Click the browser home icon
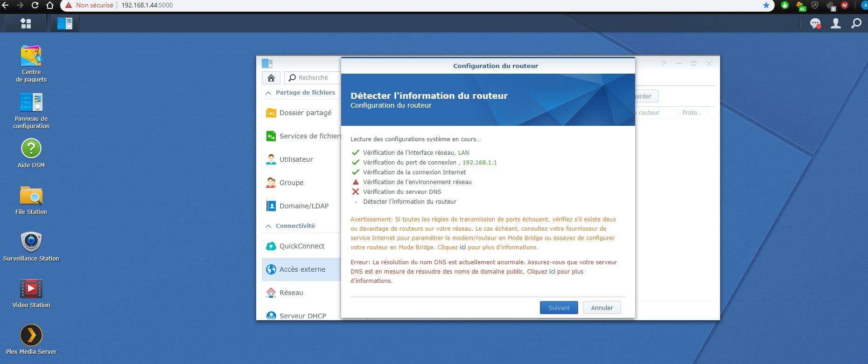Image resolution: width=868 pixels, height=364 pixels. point(50,5)
